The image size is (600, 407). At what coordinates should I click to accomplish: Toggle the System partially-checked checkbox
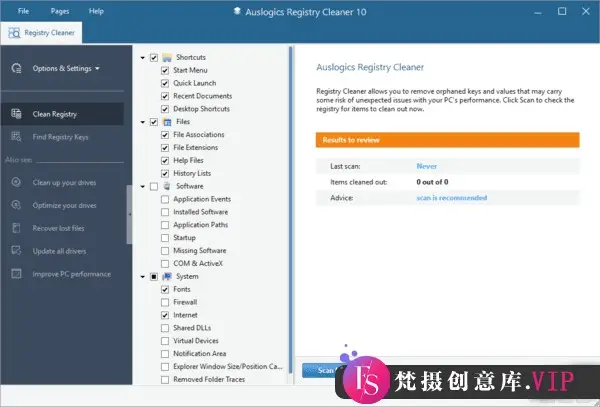click(x=154, y=277)
